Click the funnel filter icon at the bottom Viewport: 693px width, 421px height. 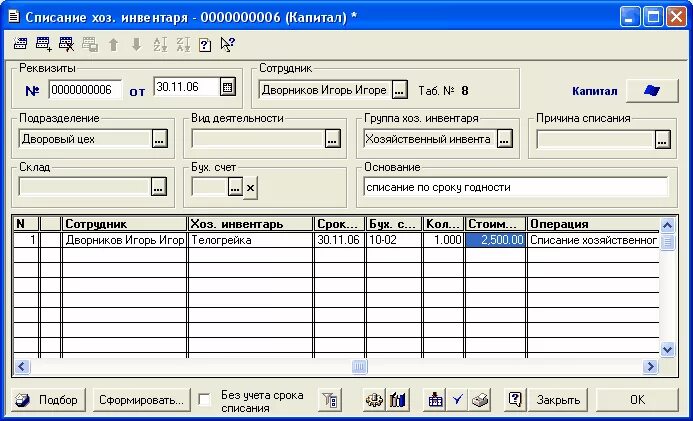point(330,400)
